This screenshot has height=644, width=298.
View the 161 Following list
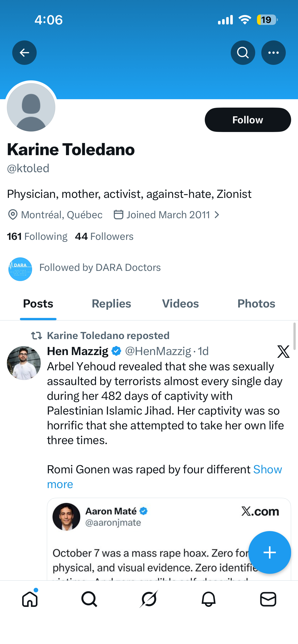coord(37,237)
